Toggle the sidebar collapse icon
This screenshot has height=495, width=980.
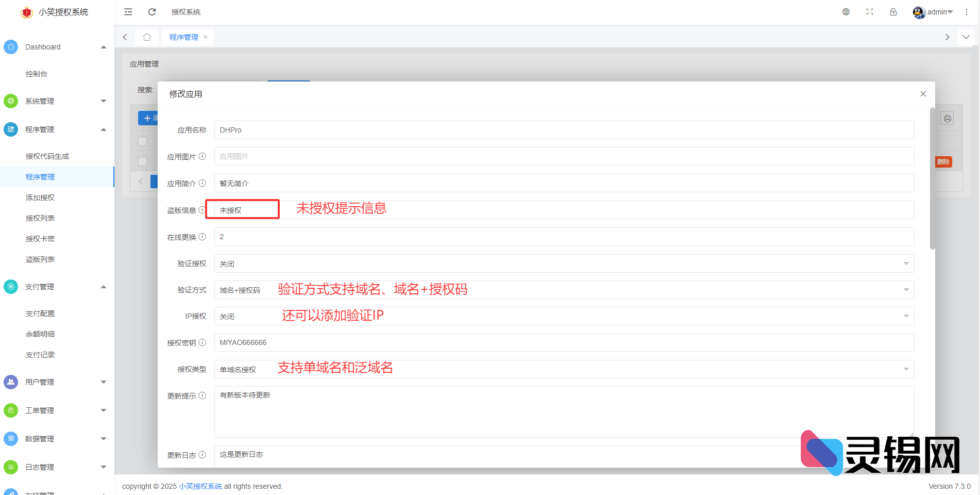click(x=128, y=12)
